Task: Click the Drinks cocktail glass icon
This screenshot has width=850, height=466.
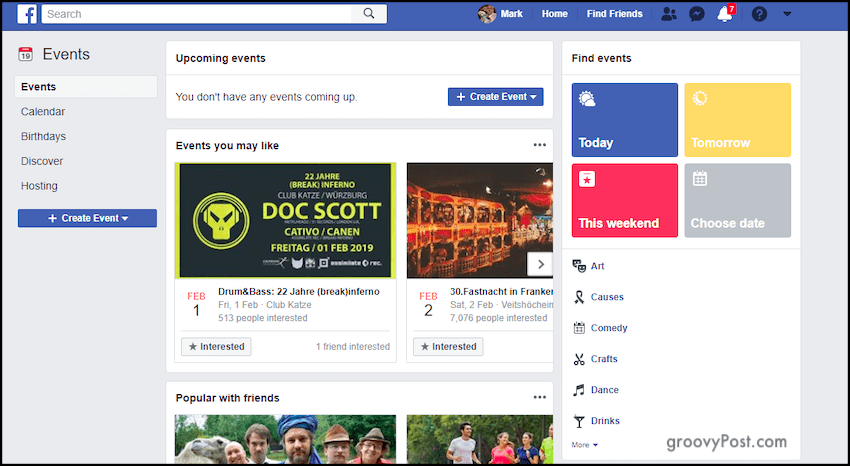Action: [x=579, y=421]
